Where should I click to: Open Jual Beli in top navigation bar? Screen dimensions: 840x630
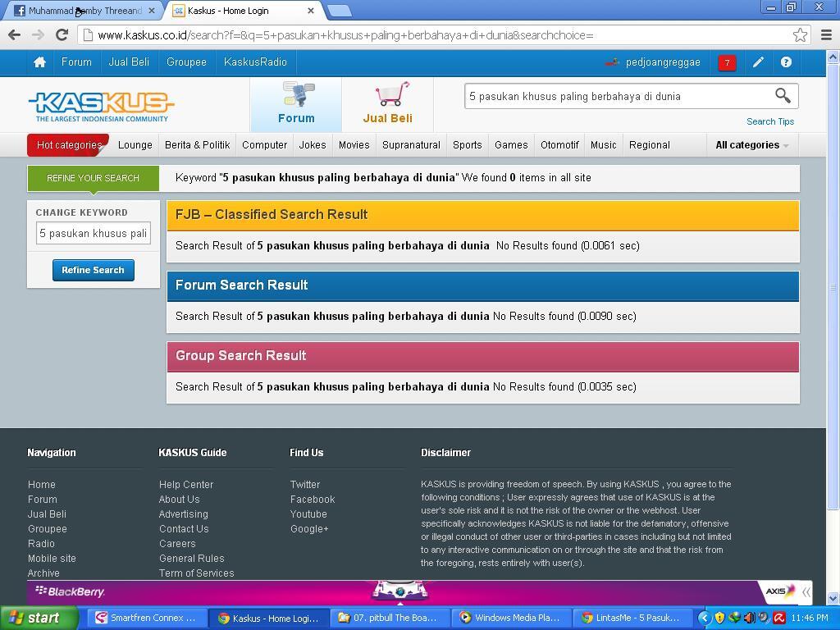click(x=129, y=62)
